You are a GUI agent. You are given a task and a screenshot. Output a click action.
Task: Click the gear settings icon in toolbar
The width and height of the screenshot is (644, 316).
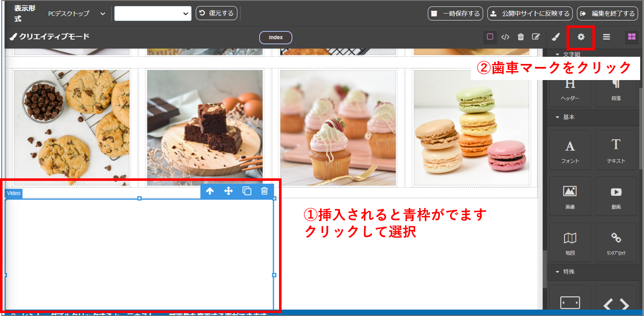tap(581, 37)
